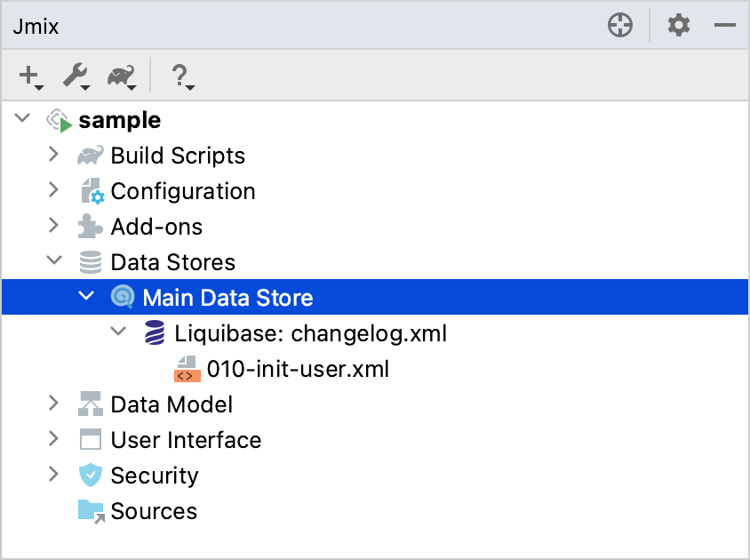Collapse the Data Stores node
Viewport: 750px width, 560px height.
54,261
